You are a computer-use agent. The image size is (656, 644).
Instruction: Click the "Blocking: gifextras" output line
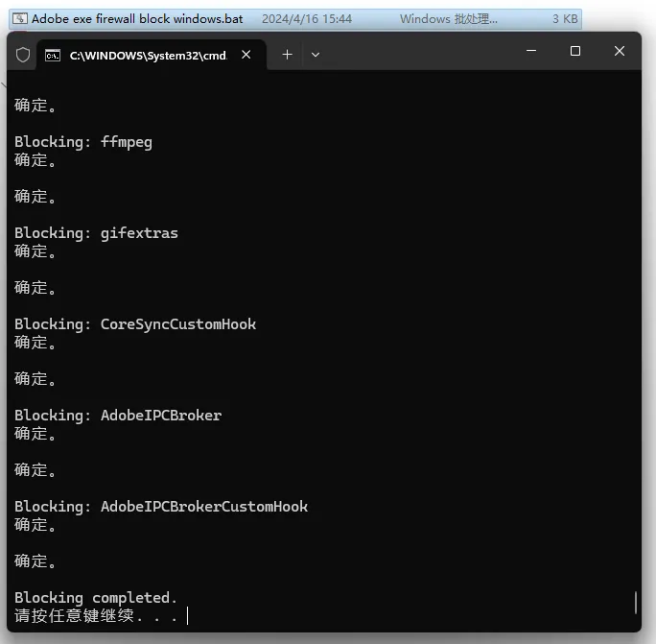coord(96,233)
